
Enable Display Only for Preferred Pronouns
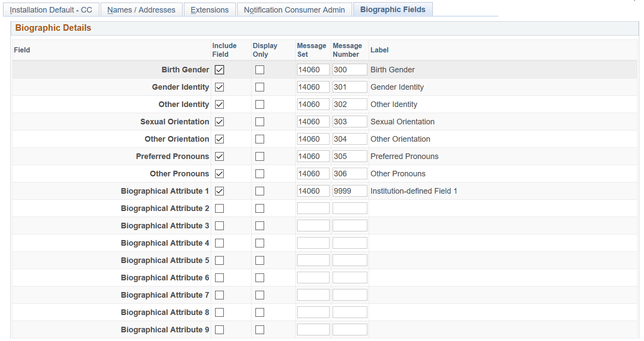[260, 156]
